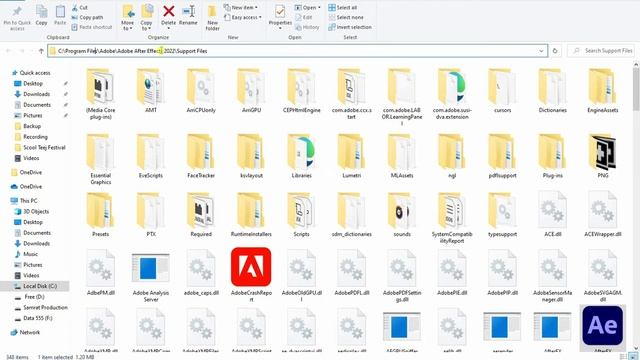Click the History command in the ribbon
Viewport: 640px width, 360px height.
[x=307, y=27]
